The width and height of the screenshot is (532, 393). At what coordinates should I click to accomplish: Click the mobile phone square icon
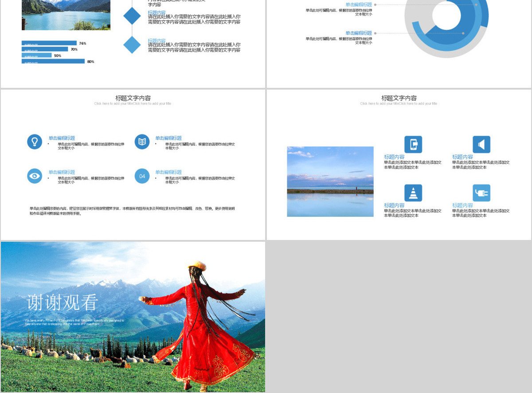(x=413, y=145)
